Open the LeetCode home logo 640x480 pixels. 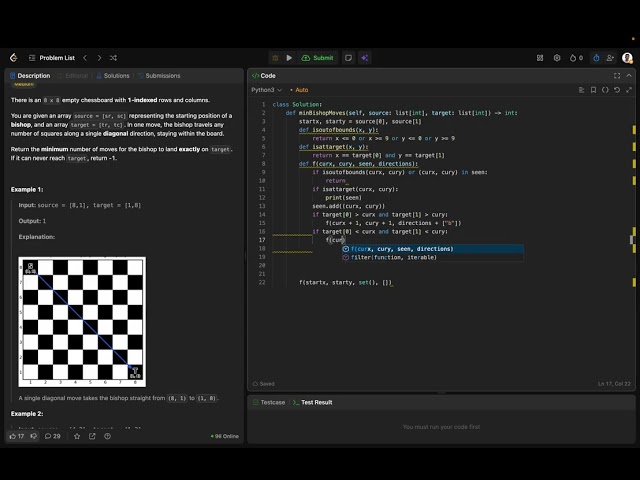pyautogui.click(x=13, y=58)
